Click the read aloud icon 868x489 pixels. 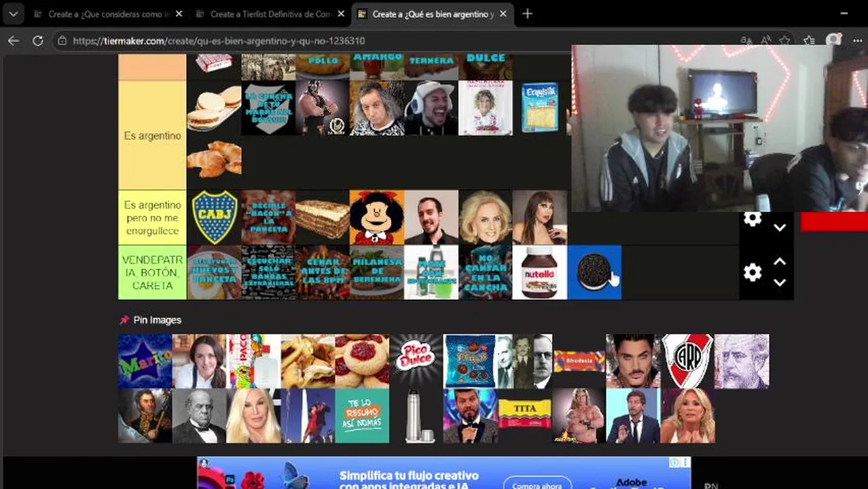coord(766,41)
